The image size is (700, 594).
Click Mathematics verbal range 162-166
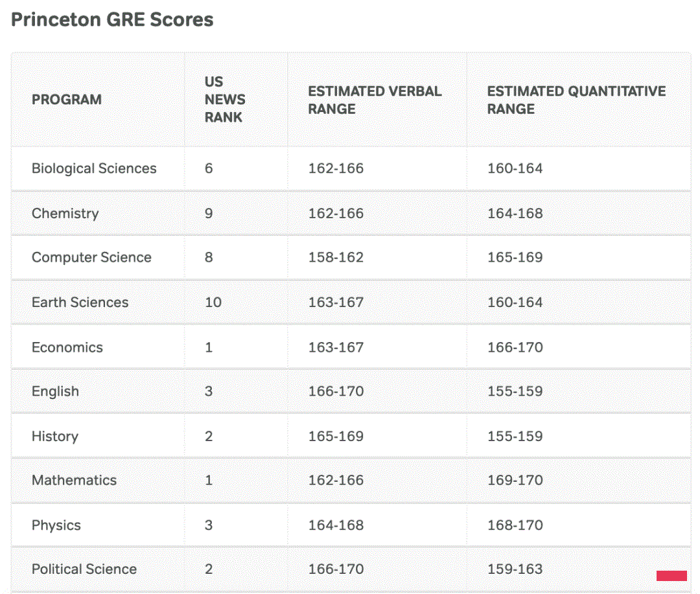click(x=336, y=480)
